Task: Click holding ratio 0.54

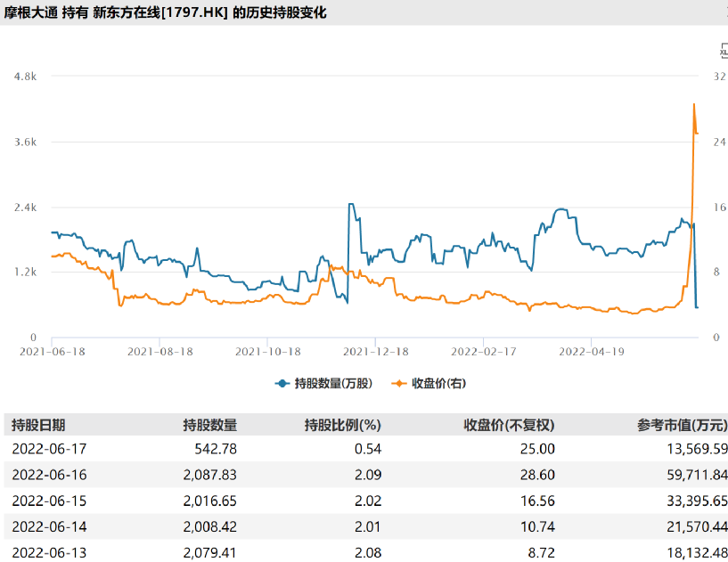Action: (368, 449)
